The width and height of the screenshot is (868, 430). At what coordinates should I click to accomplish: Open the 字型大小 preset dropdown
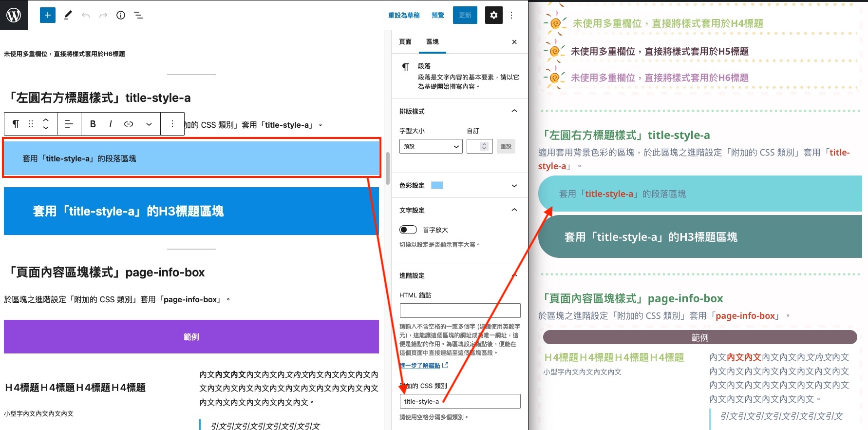click(x=431, y=146)
